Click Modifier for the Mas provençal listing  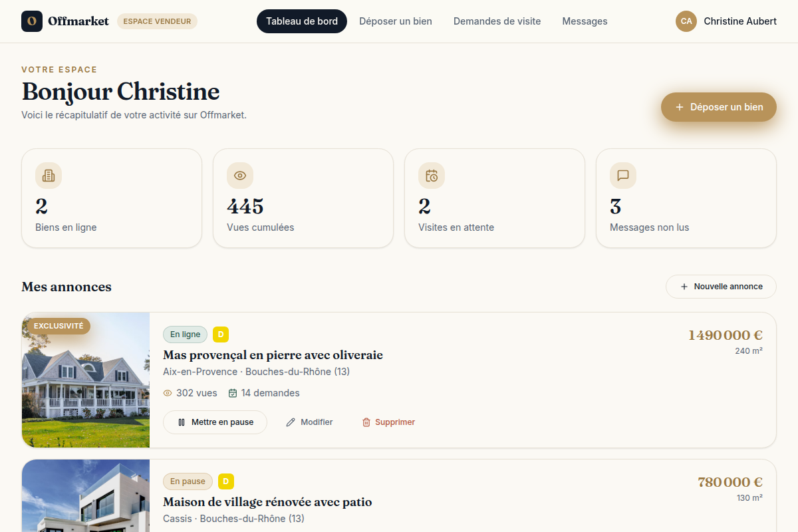click(x=309, y=422)
